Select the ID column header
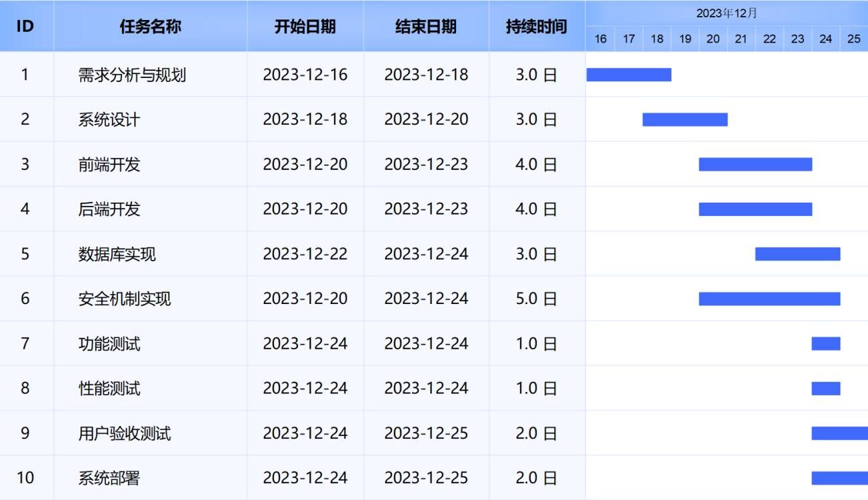This screenshot has width=868, height=500. [25, 27]
